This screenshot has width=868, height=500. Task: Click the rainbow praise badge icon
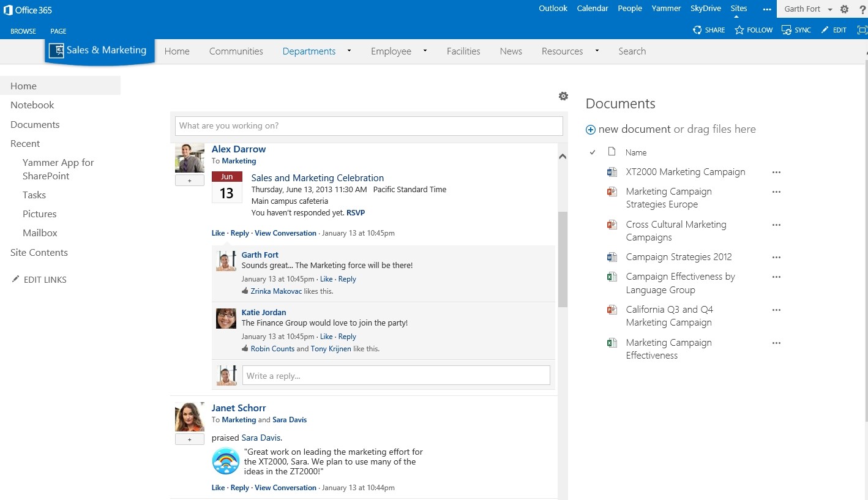tap(225, 461)
